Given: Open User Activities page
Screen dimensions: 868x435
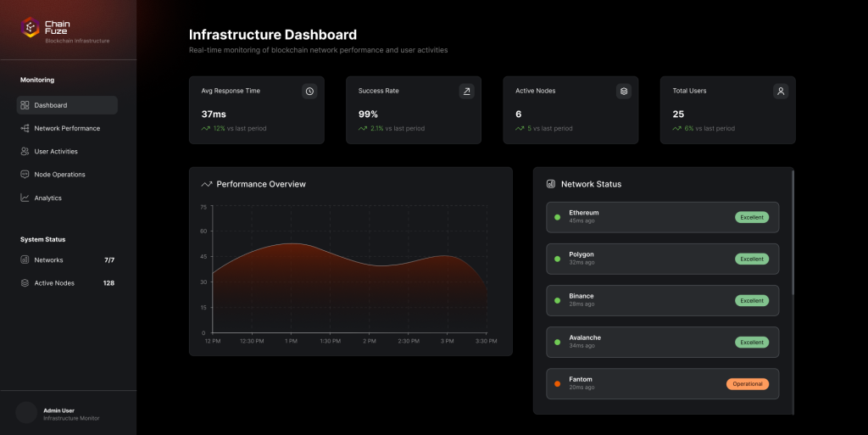Looking at the screenshot, I should click(x=56, y=152).
